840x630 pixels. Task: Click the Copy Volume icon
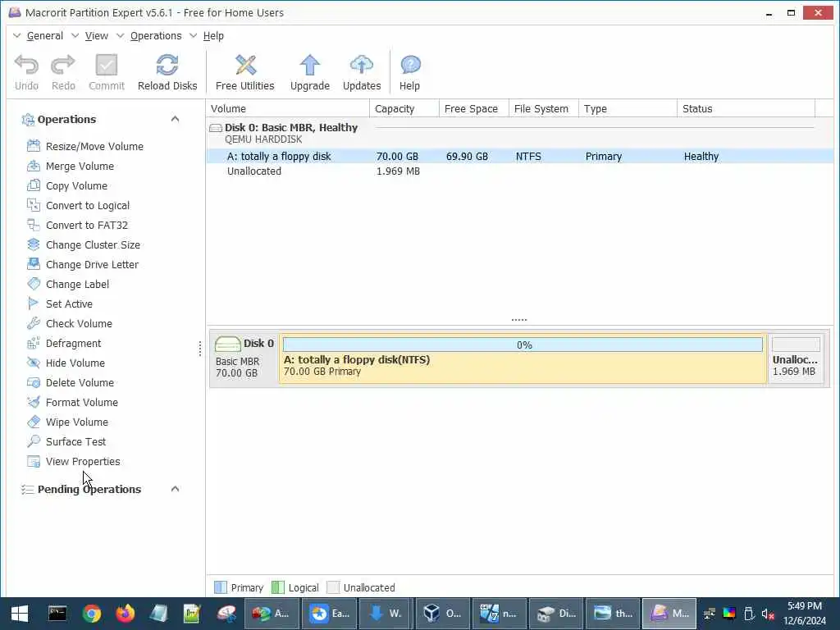click(34, 185)
